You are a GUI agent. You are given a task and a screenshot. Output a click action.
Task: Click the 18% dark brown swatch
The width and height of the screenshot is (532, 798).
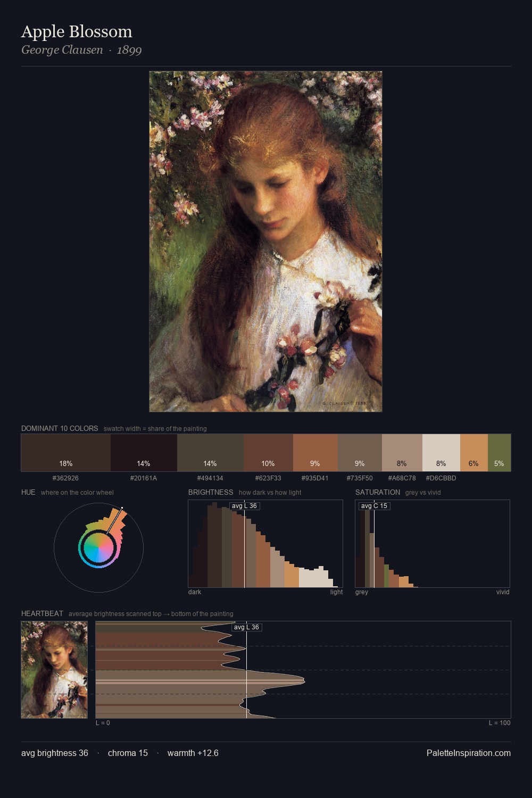[66, 453]
